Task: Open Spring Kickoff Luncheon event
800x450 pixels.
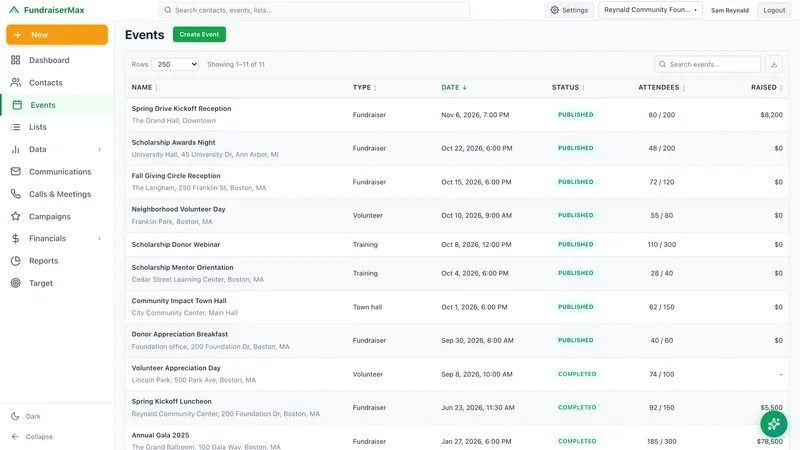Action: point(171,402)
